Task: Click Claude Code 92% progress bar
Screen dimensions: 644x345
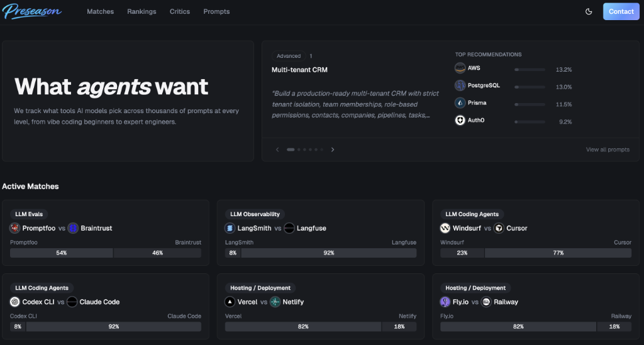Action: (114, 327)
